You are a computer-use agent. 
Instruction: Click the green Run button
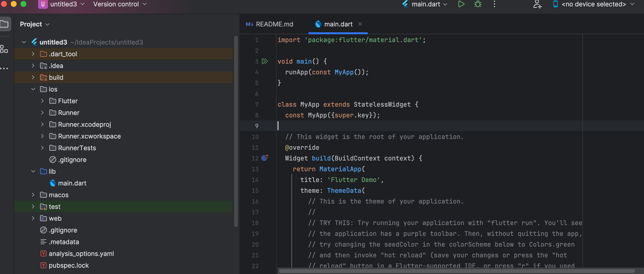(461, 4)
